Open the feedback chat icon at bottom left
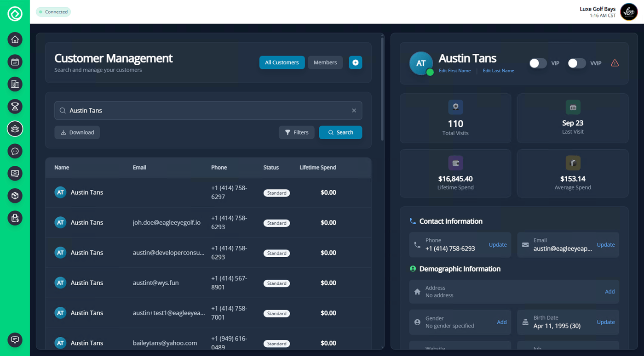The width and height of the screenshot is (644, 356). (x=15, y=340)
